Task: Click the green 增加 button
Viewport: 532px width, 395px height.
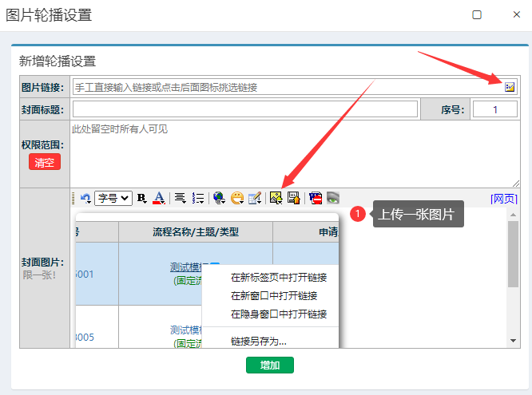Action: (270, 365)
